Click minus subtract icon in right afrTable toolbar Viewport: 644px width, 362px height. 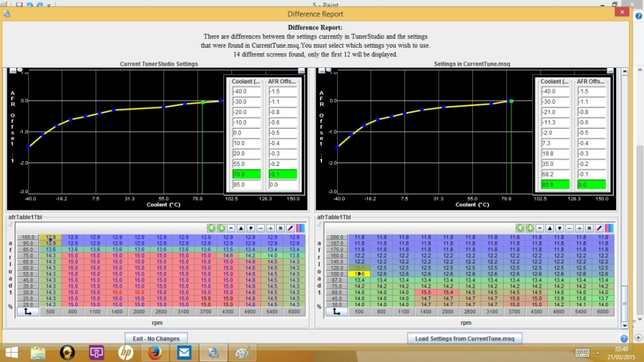569,228
